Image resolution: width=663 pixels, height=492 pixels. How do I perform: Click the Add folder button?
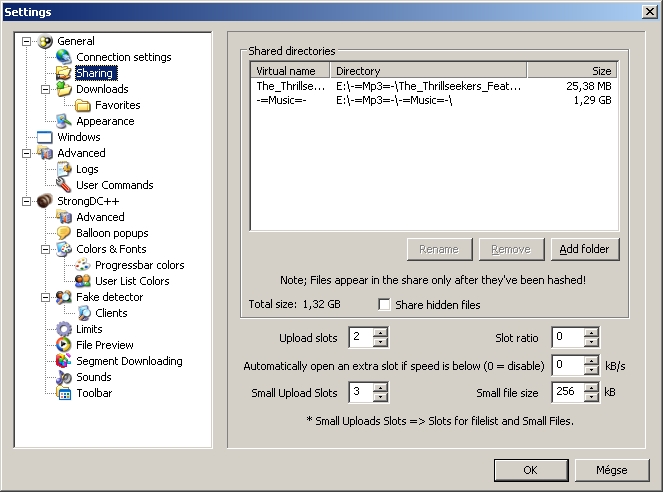pyautogui.click(x=585, y=249)
